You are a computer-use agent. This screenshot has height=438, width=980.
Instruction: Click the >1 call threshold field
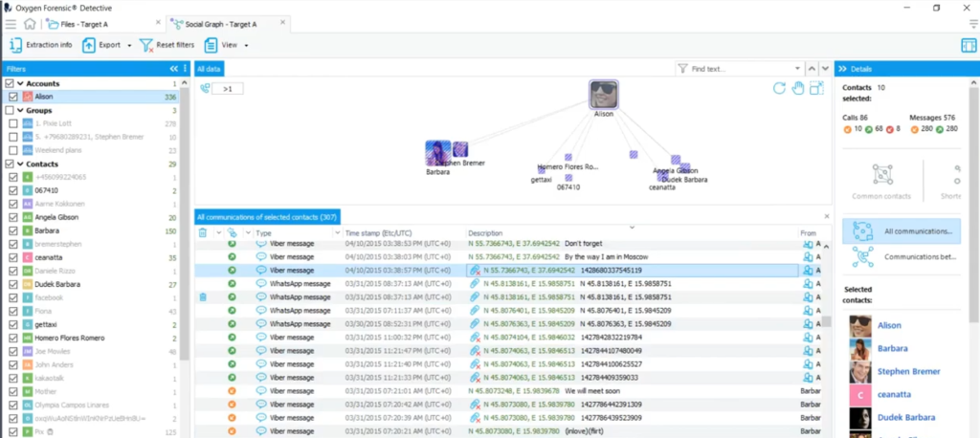pos(228,89)
